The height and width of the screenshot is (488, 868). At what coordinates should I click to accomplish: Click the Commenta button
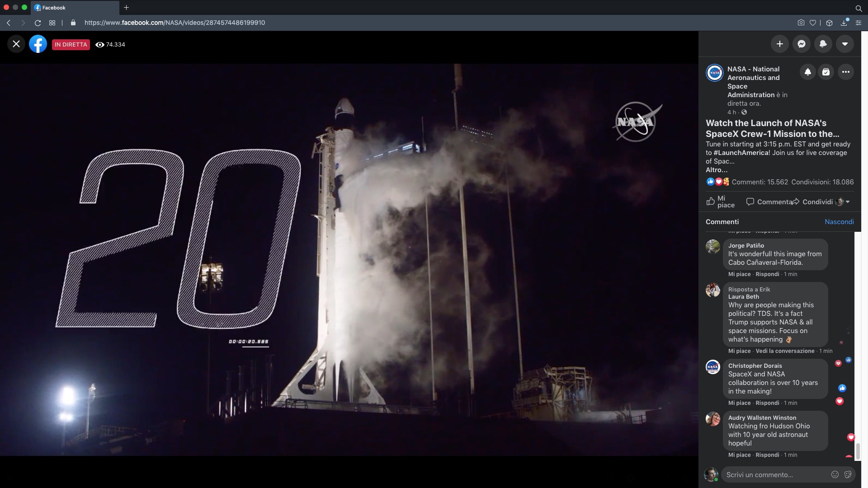point(769,202)
